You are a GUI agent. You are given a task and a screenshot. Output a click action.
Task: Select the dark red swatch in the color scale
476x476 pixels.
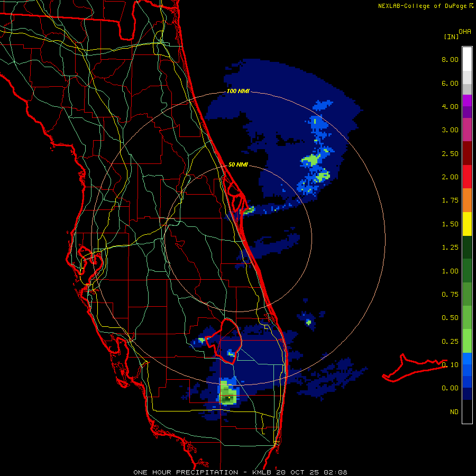pyautogui.click(x=467, y=153)
